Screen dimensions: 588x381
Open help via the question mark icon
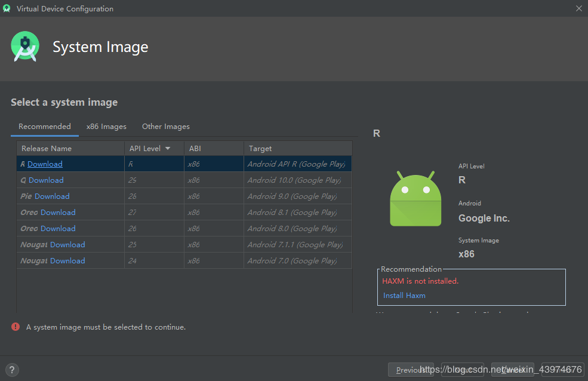[x=11, y=370]
